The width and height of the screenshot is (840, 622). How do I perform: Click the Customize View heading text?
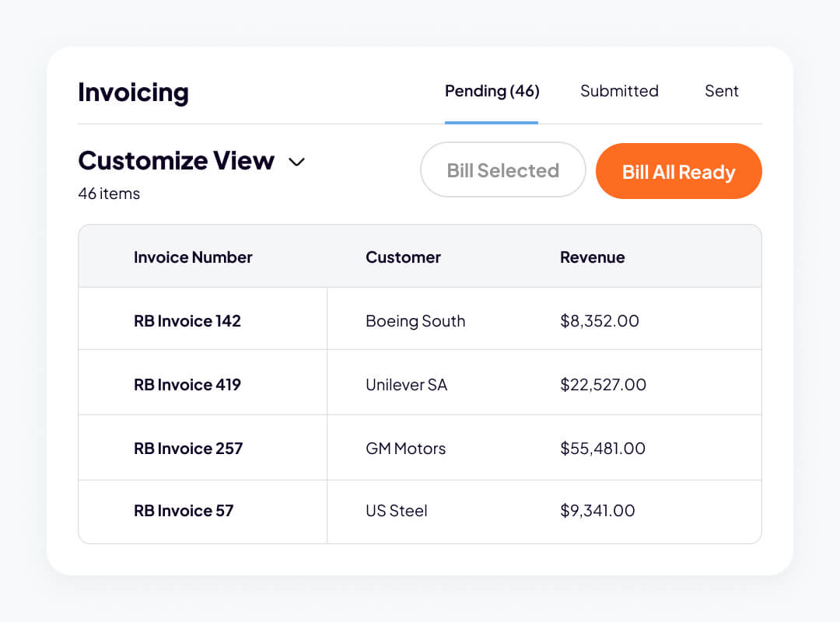(177, 161)
